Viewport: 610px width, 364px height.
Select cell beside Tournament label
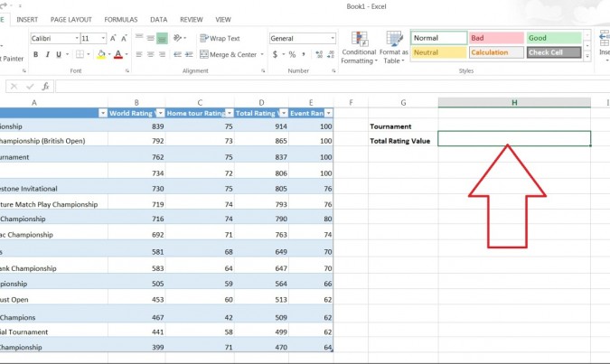tap(514, 125)
